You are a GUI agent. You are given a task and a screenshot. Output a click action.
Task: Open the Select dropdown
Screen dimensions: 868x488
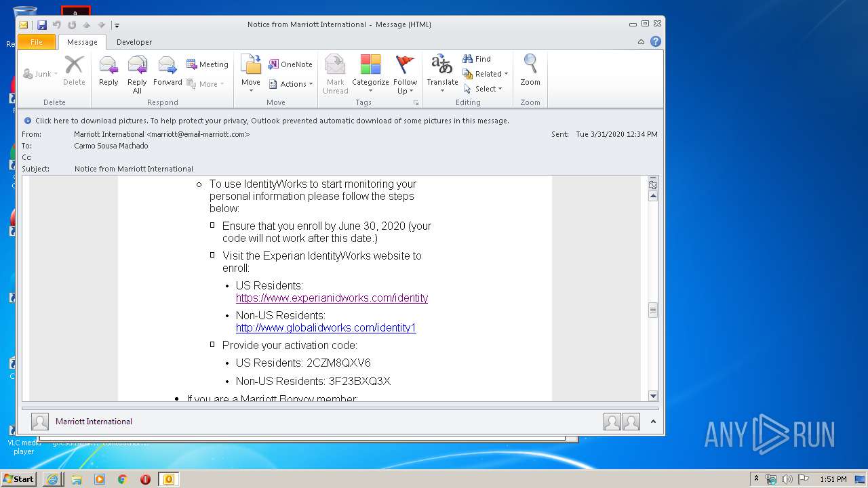(x=483, y=89)
